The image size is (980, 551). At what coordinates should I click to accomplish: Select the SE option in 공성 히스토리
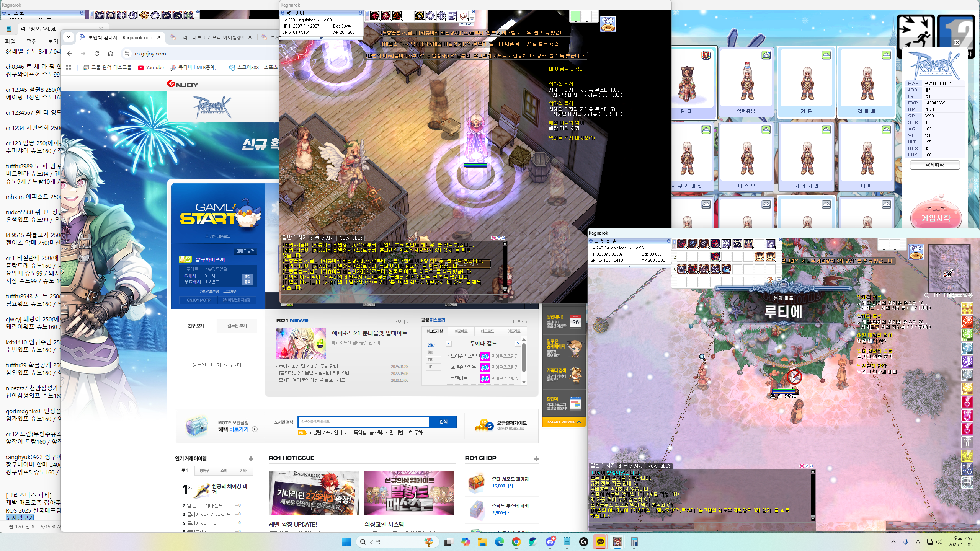430,352
